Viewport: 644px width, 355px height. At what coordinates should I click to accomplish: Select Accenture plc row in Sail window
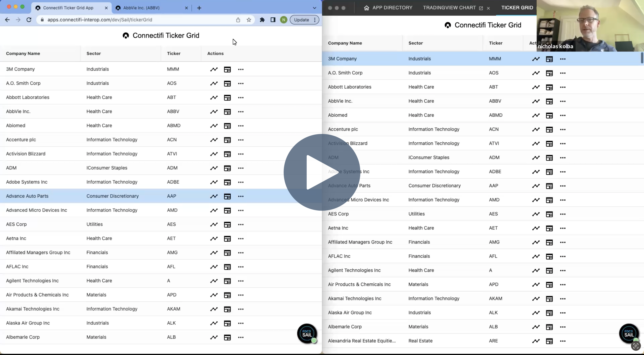coord(483,129)
